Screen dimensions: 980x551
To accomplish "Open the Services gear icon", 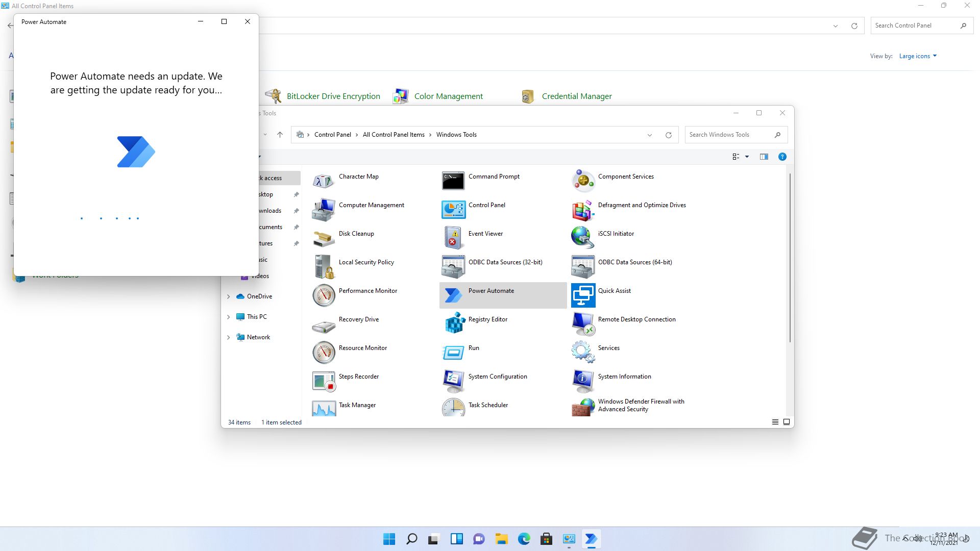I will 583,352.
